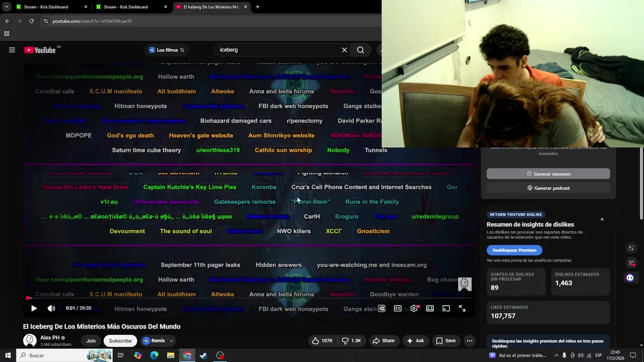The image size is (644, 362).
Task: Open player settings gear icon
Action: tap(414, 308)
